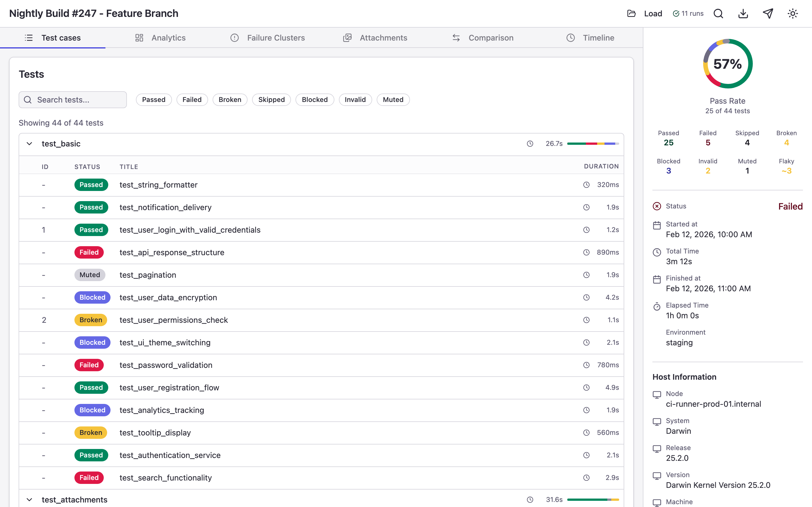Screen dimensions: 812x507
Task: Expand the test_attachments suite
Action: 29,499
